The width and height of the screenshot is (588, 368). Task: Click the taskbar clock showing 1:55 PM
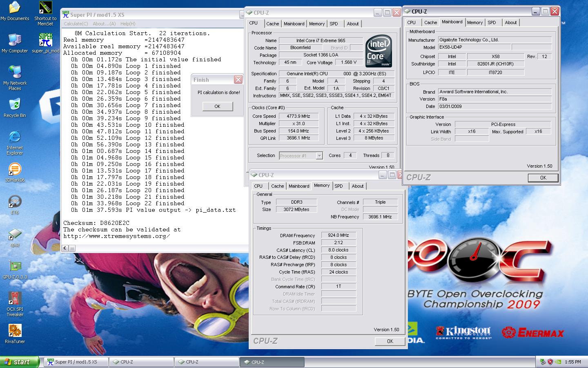coord(573,362)
